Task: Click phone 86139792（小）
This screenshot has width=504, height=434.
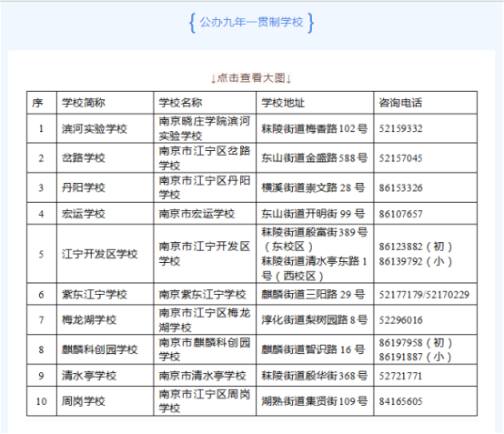Action: (x=416, y=261)
